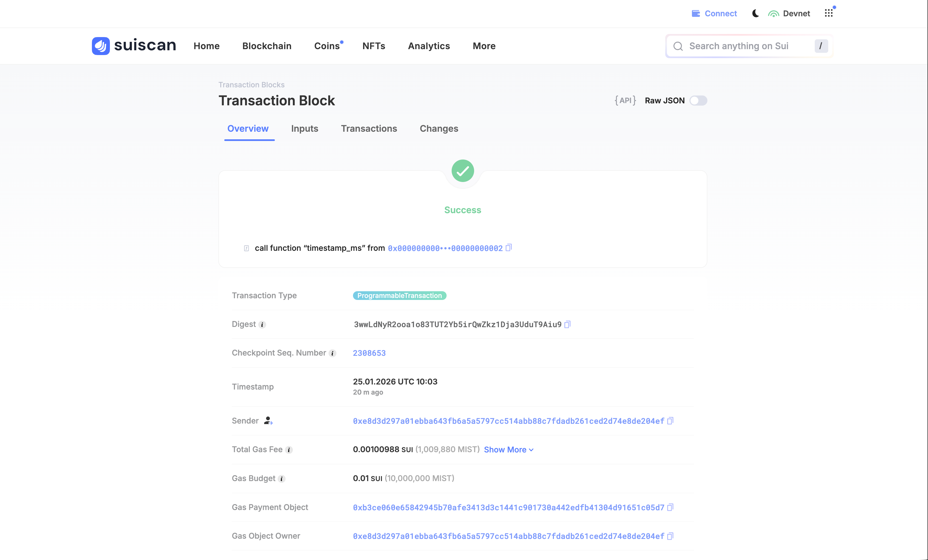Switch to the Changes tab
This screenshot has height=560, width=928.
point(439,128)
